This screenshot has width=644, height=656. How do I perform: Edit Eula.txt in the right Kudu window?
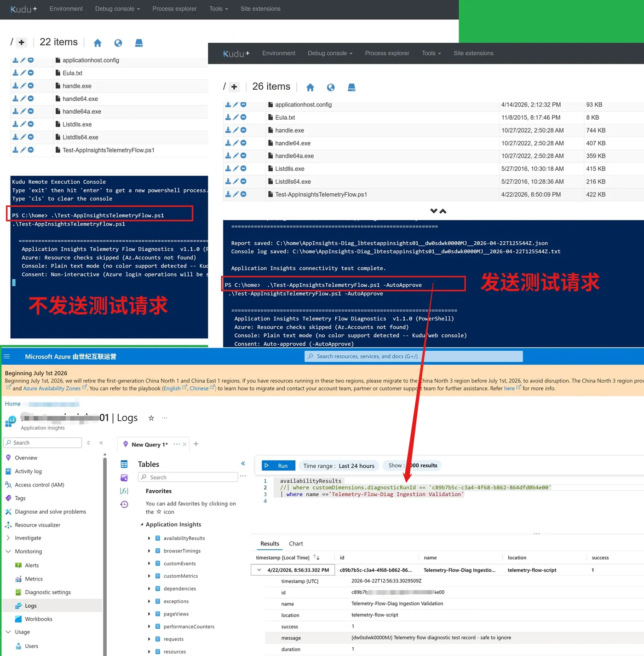click(x=236, y=117)
